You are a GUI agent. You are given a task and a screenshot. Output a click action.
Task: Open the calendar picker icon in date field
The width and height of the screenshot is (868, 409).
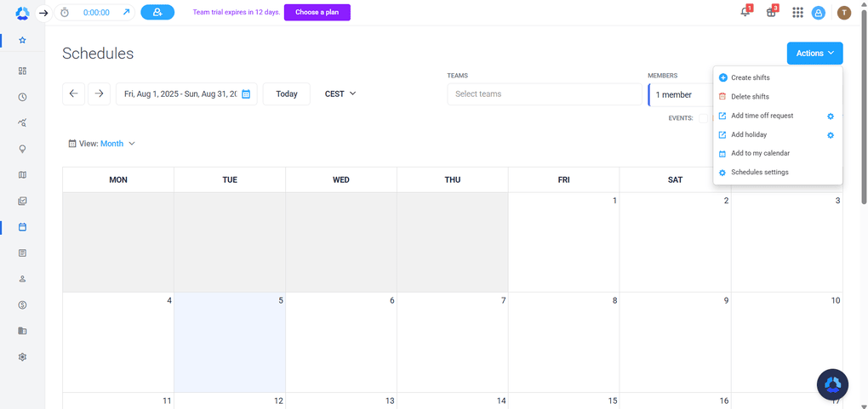click(246, 94)
